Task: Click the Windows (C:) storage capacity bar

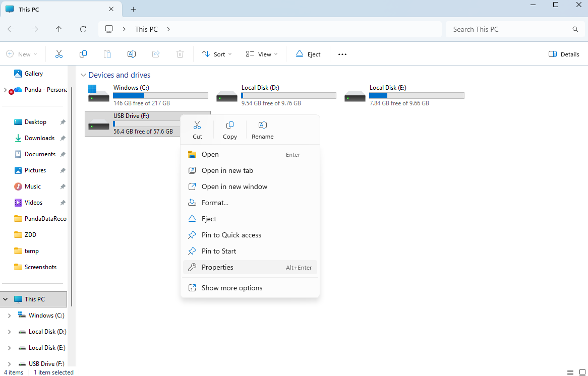Action: [160, 95]
